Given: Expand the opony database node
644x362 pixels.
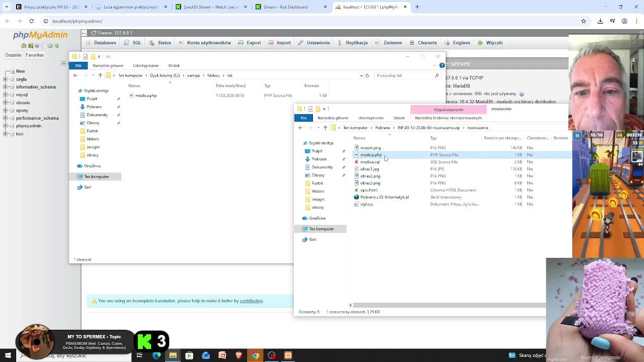Looking at the screenshot, I should tap(6, 111).
